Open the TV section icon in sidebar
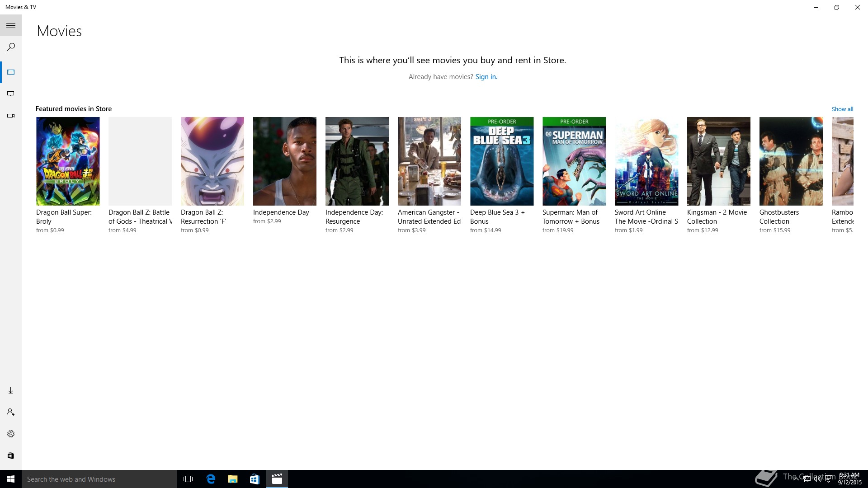 pyautogui.click(x=11, y=94)
